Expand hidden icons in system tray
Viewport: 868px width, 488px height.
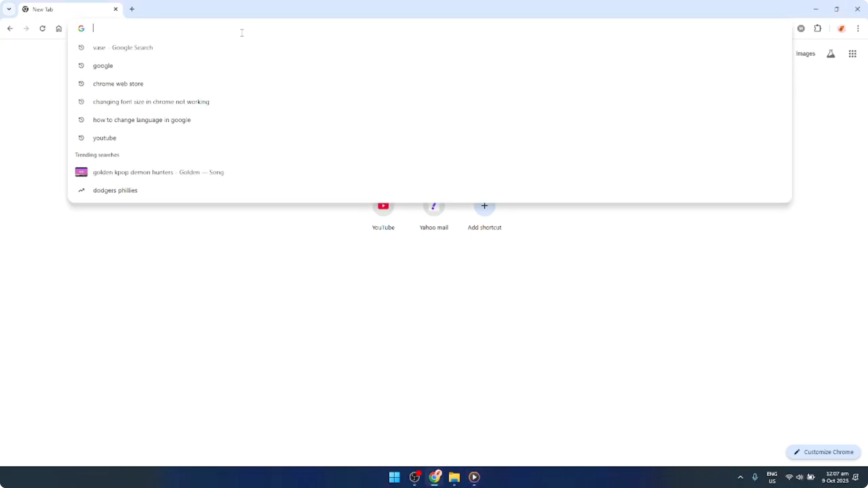740,477
